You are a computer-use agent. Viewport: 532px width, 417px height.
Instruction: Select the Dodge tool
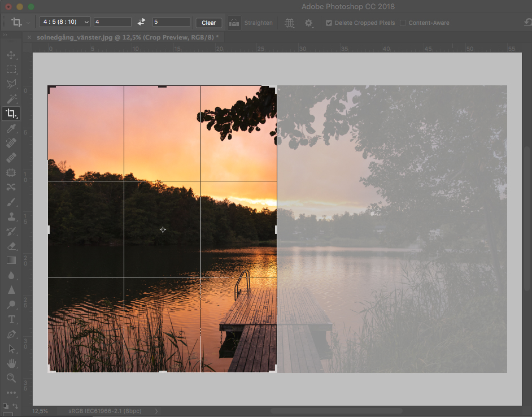click(11, 305)
